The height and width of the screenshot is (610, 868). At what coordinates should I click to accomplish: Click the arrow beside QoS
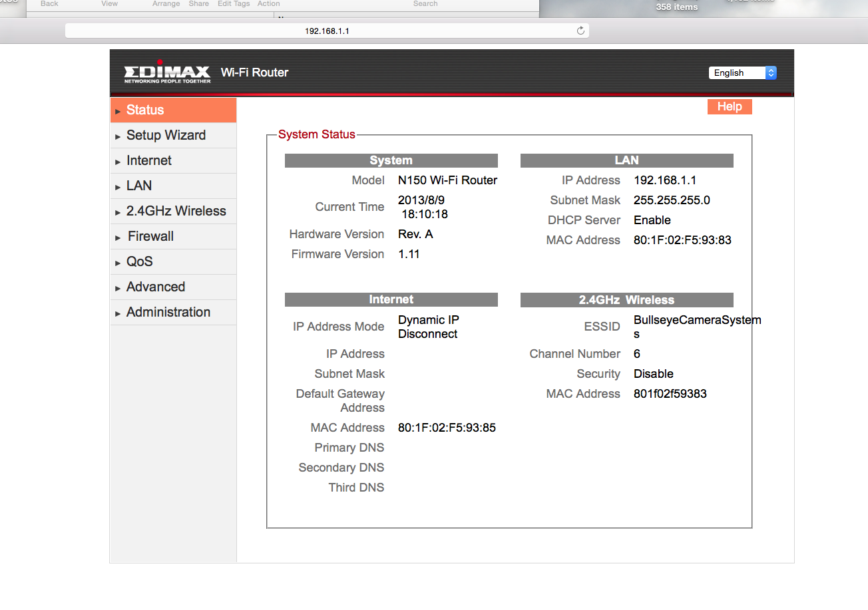pos(118,263)
